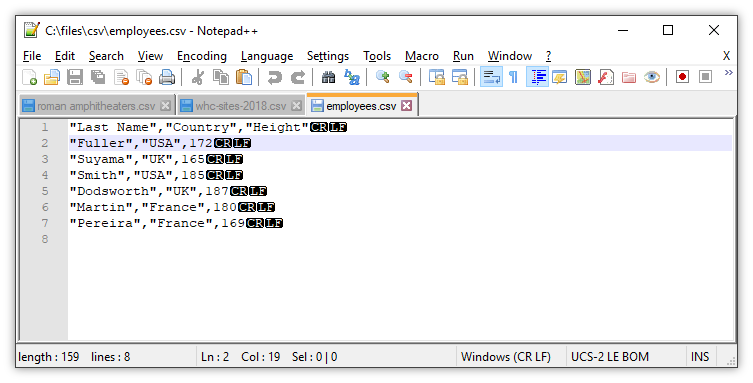Screen dimensions: 753x383
Task: Switch to roman amphitheaters.csv tab
Action: [x=96, y=106]
